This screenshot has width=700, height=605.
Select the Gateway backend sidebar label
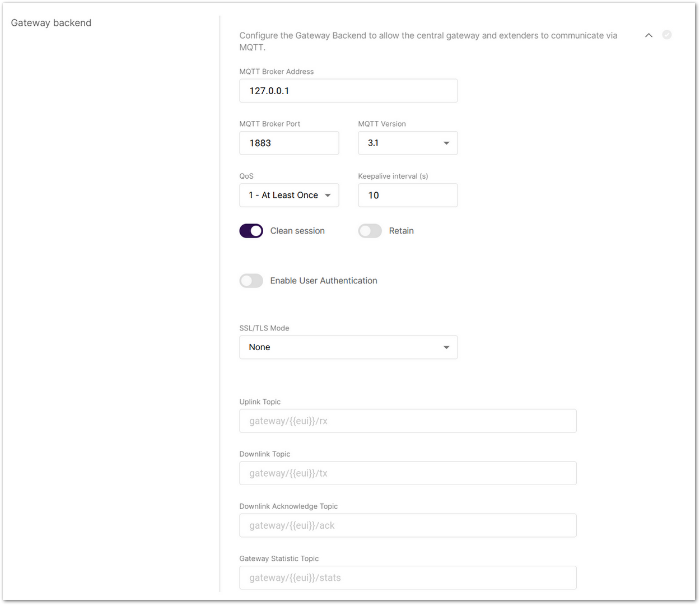pyautogui.click(x=51, y=22)
